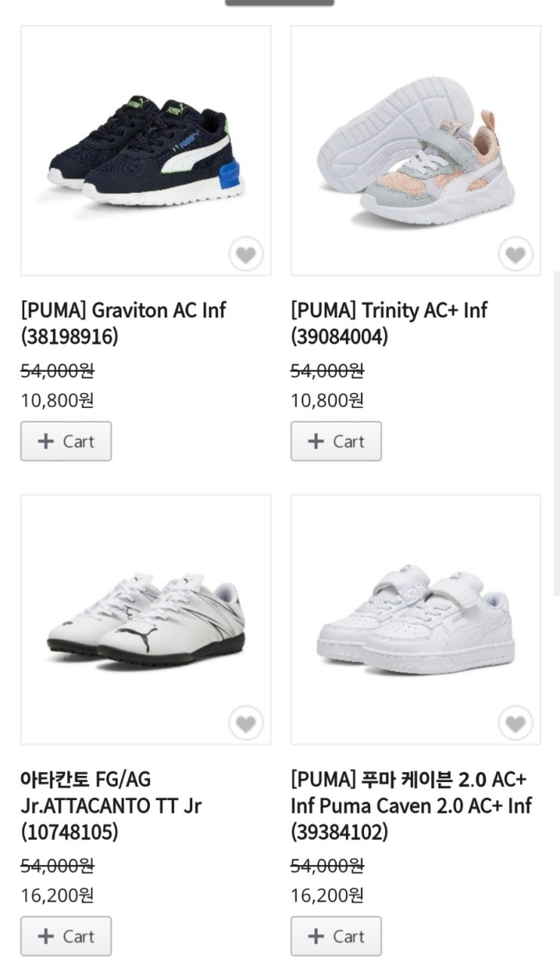View the all-white Caven sneaker photo
Viewport: 560px width, 972px height.
click(415, 618)
